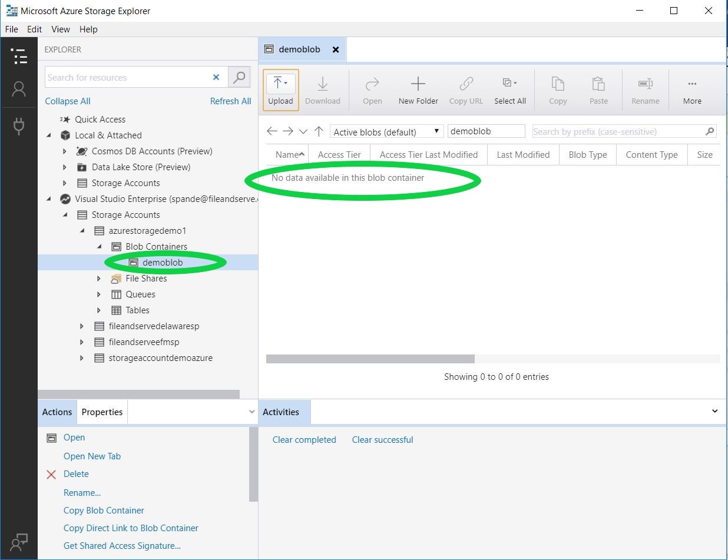728x560 pixels.
Task: Click Open action in Actions panel
Action: click(74, 438)
